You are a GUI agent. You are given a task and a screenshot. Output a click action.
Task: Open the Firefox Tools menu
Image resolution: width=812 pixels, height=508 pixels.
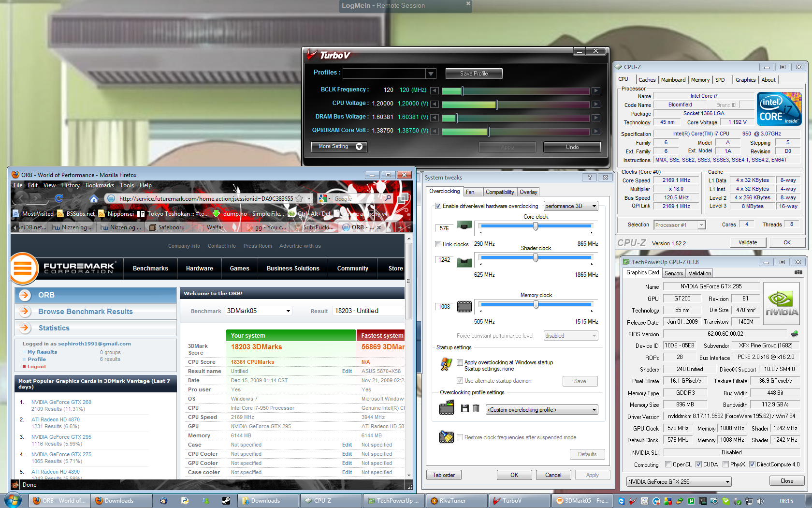[127, 185]
